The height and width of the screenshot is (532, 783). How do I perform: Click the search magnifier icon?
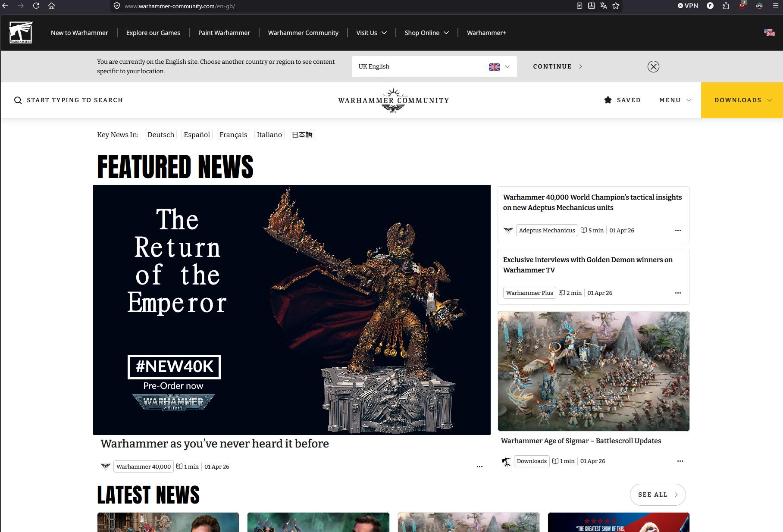click(x=18, y=100)
